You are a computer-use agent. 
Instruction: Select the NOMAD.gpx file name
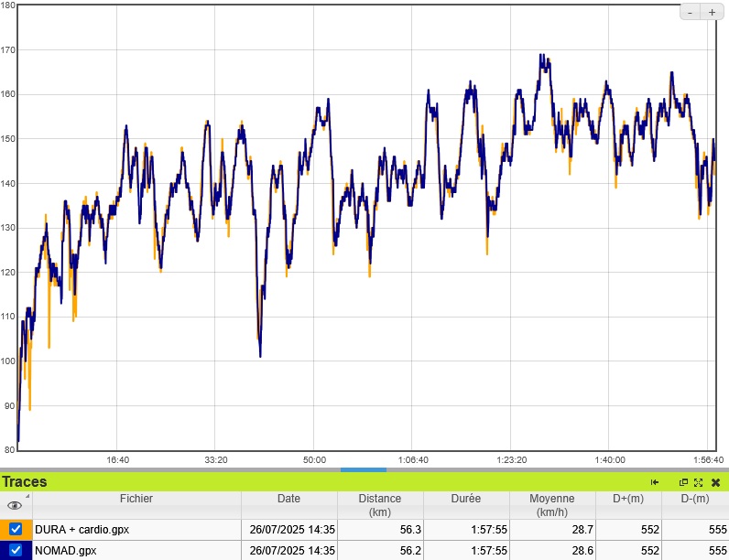(x=65, y=551)
